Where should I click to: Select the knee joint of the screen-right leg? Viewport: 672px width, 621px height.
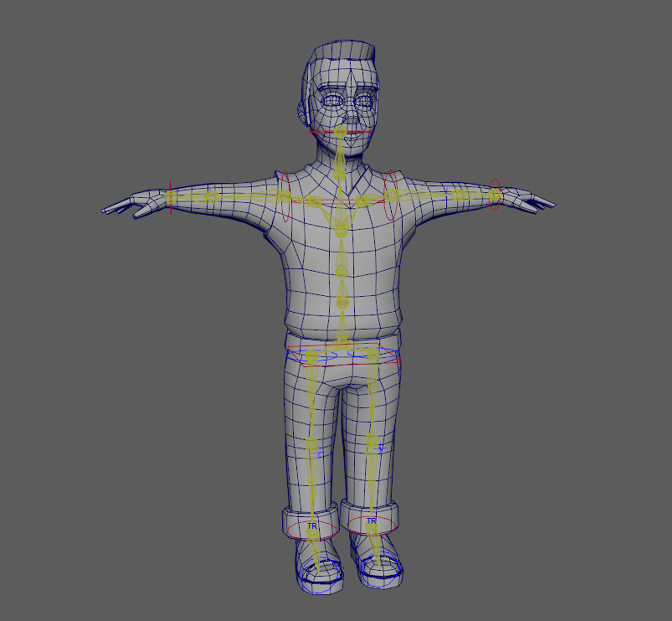(x=372, y=440)
